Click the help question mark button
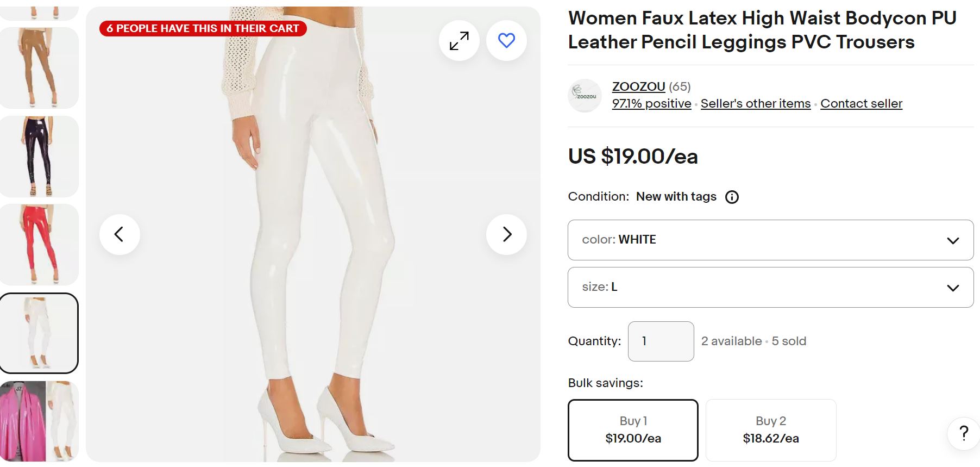This screenshot has height=467, width=980. pyautogui.click(x=963, y=433)
